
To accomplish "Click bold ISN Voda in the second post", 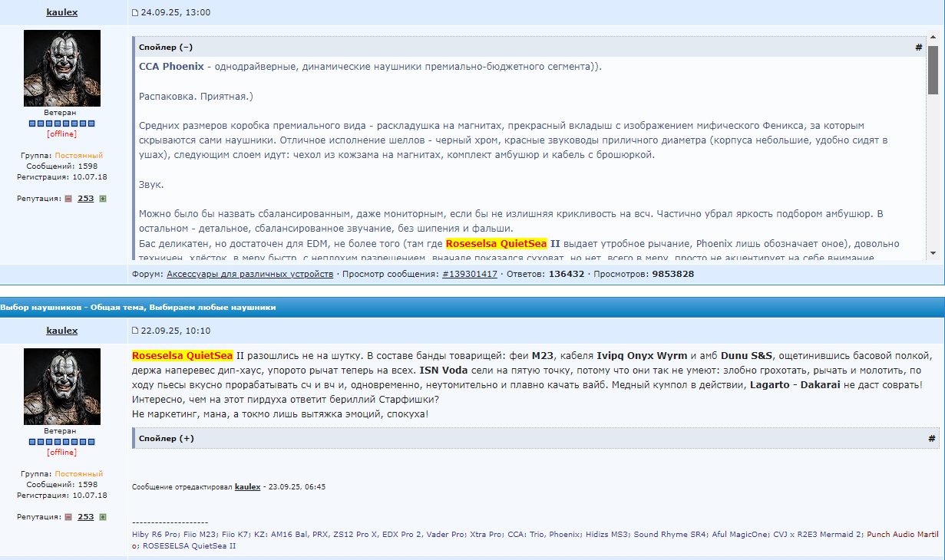I will 443,370.
